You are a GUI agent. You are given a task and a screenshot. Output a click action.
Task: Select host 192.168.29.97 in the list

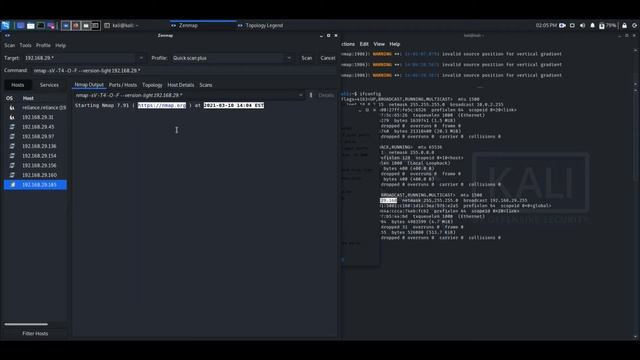pos(36,136)
